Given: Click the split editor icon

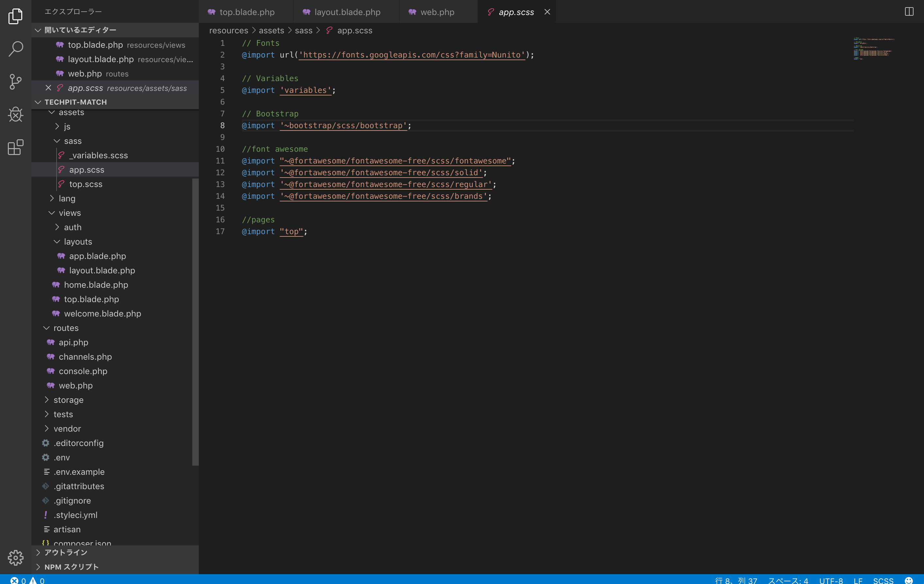Looking at the screenshot, I should pos(909,11).
